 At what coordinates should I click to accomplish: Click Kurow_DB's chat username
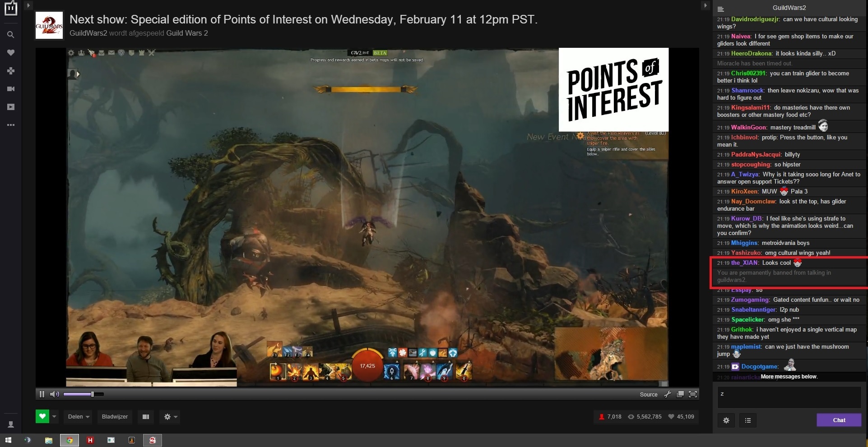click(747, 219)
